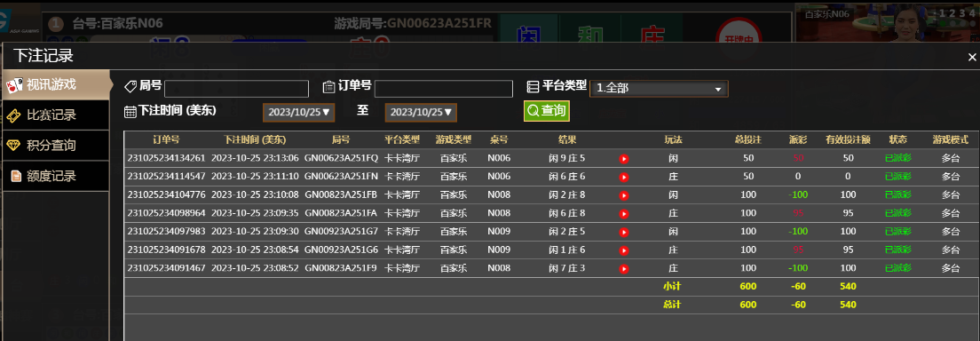The height and width of the screenshot is (341, 980).
Task: Switch to 比赛记录 tab
Action: tap(55, 115)
